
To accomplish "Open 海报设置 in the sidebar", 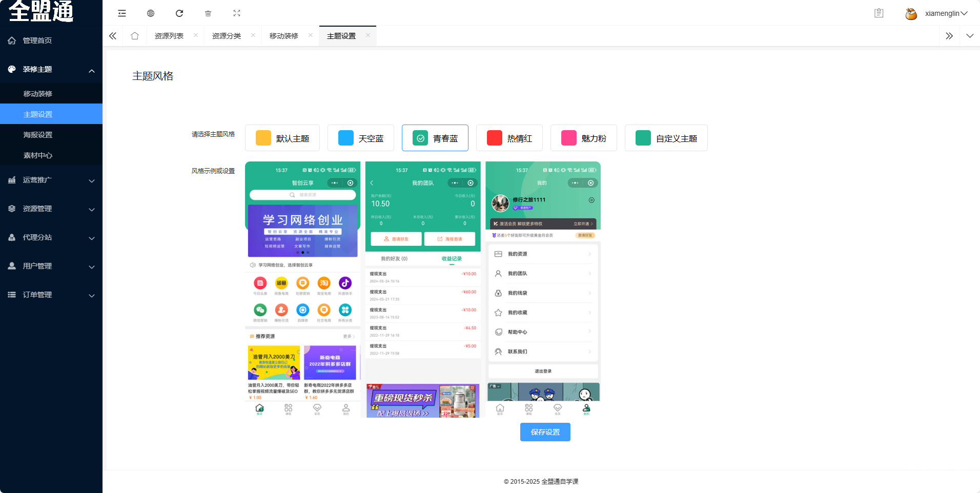I will [x=38, y=135].
